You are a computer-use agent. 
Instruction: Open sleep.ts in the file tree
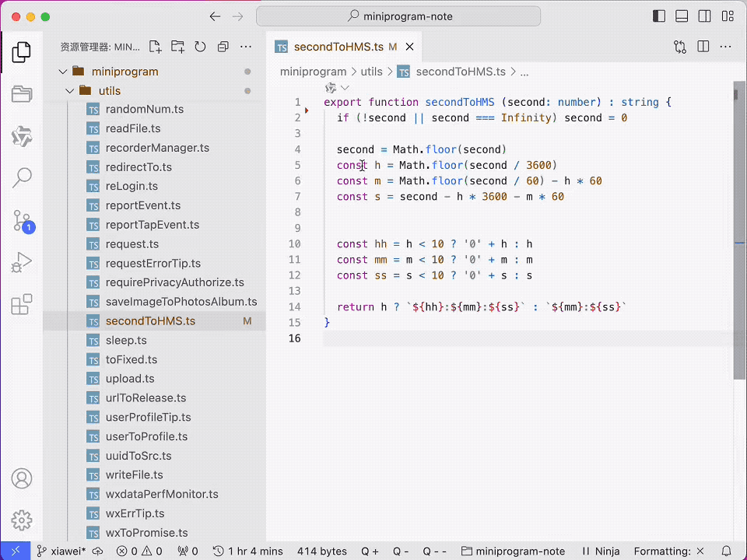pyautogui.click(x=126, y=341)
